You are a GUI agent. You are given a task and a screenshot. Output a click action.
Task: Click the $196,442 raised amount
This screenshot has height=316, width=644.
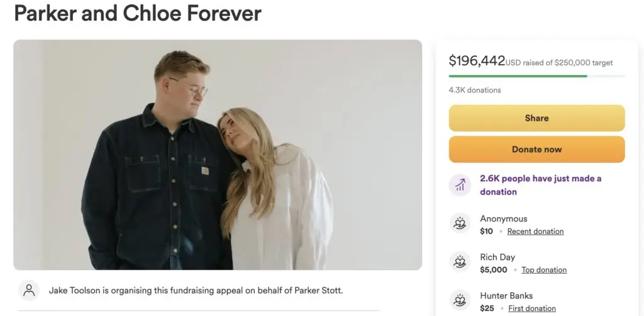click(x=477, y=61)
